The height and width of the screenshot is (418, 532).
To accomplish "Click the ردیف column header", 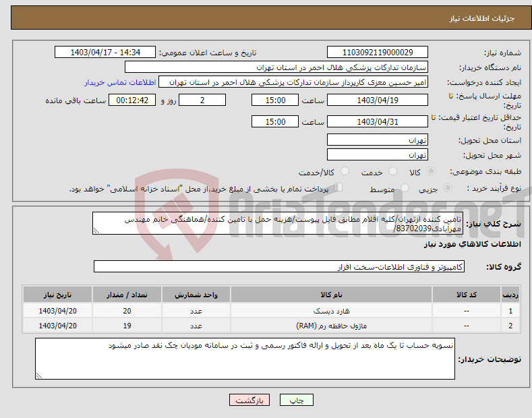I will click(x=510, y=295).
